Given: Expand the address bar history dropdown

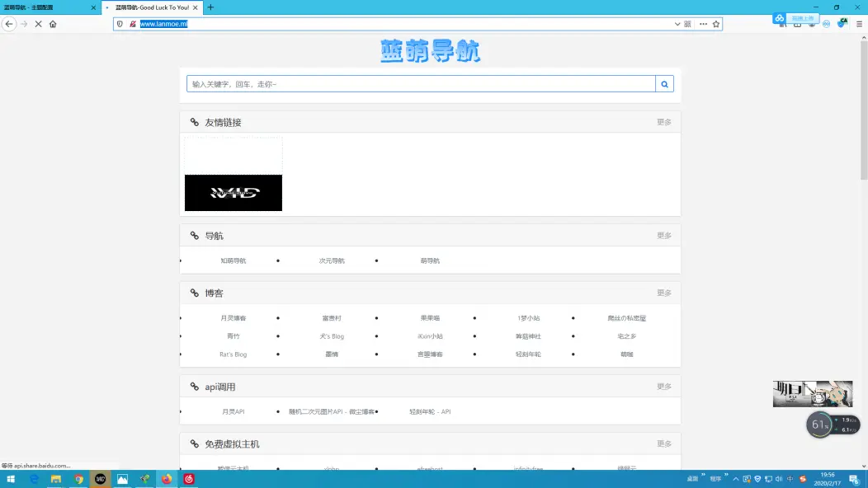Looking at the screenshot, I should click(x=677, y=24).
